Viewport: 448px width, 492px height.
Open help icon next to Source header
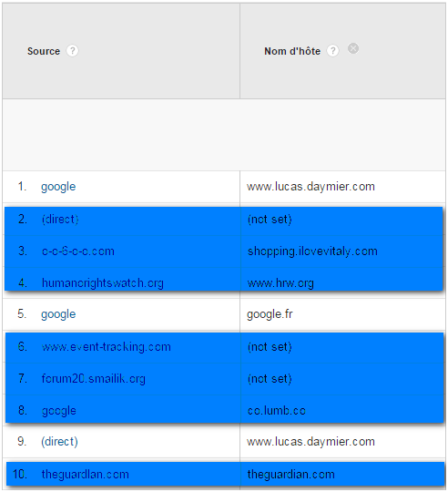click(x=72, y=50)
